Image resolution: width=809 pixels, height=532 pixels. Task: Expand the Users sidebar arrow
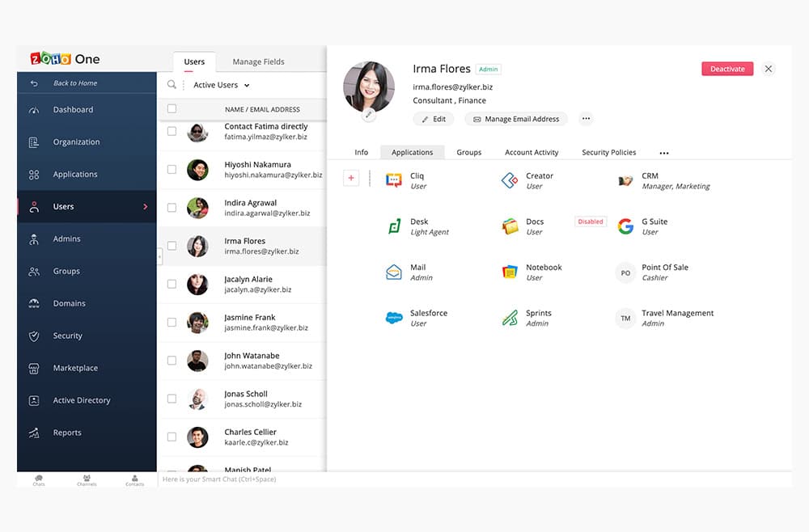[146, 207]
